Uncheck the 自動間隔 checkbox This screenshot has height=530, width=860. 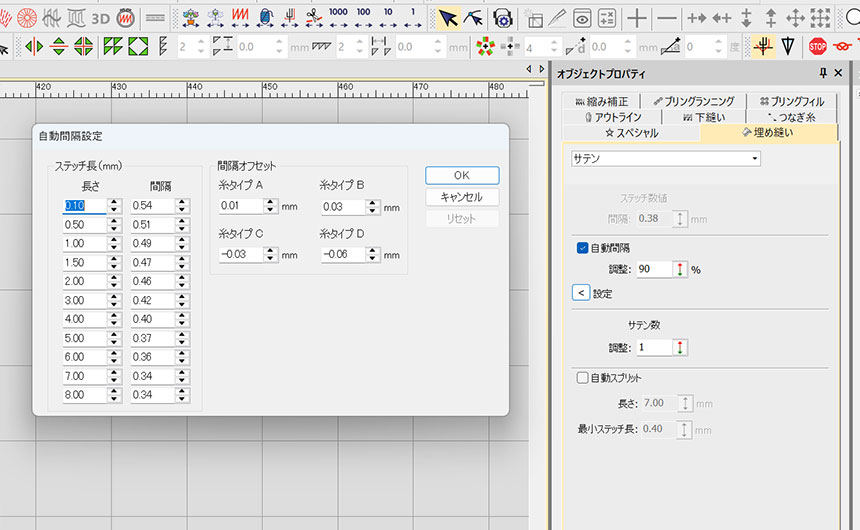tap(582, 247)
